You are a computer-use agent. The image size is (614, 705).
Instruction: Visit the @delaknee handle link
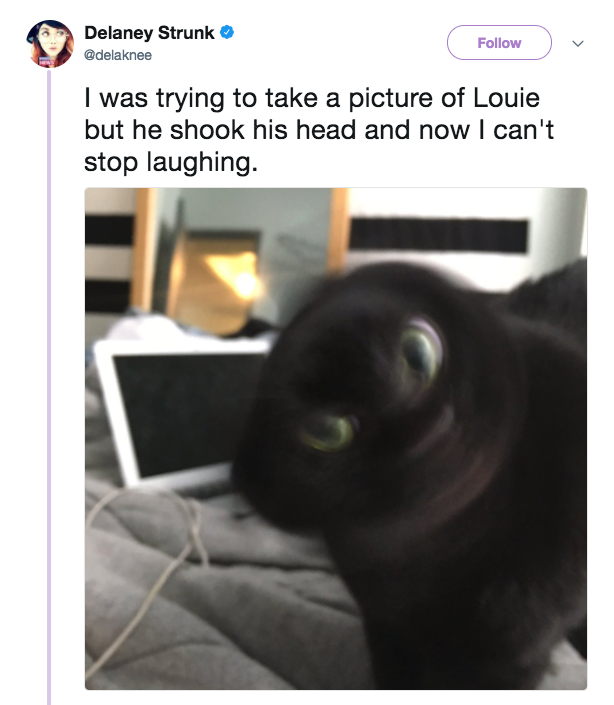pyautogui.click(x=118, y=55)
